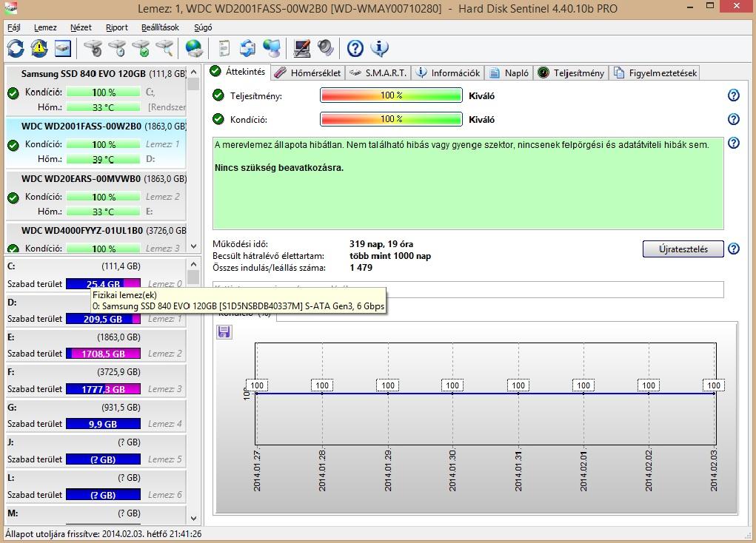Click the question mark help toolbar icon

[355, 48]
